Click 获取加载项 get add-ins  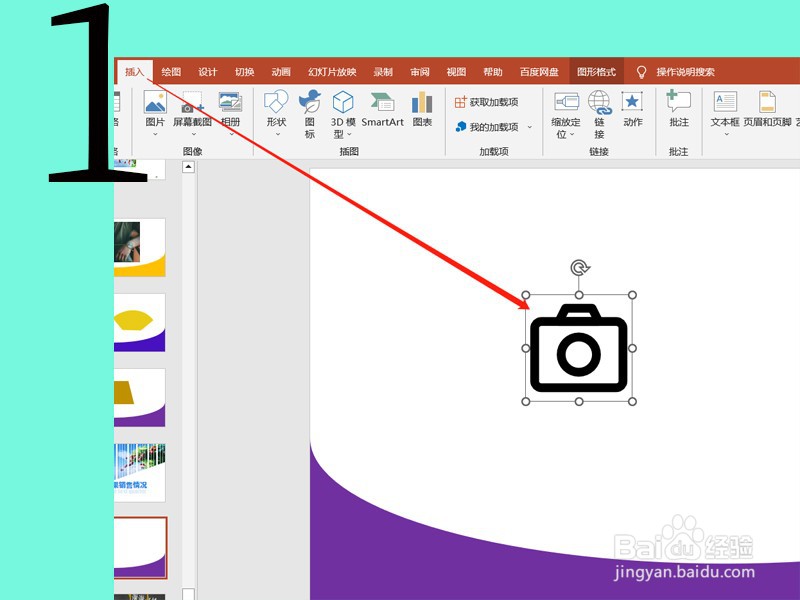pos(486,102)
